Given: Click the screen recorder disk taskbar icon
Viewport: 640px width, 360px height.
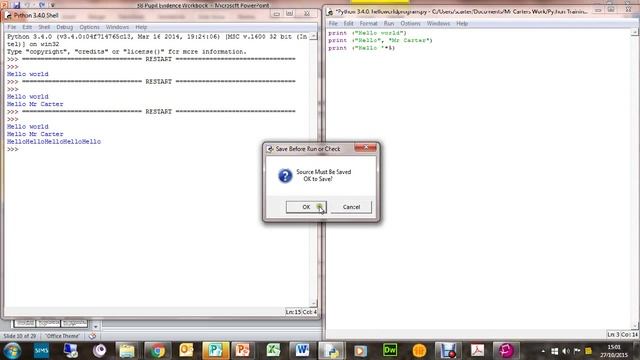Looking at the screenshot, I should click(448, 351).
